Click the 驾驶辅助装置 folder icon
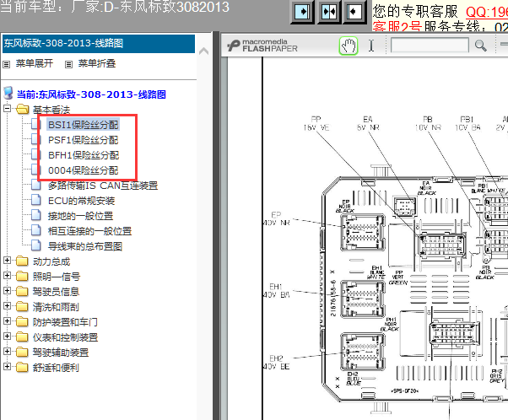Image resolution: width=508 pixels, height=420 pixels. pos(22,352)
